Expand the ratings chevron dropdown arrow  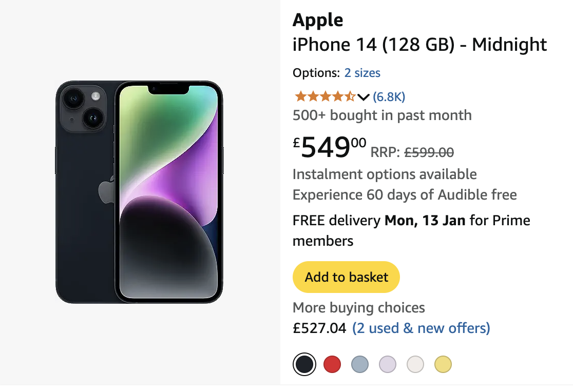click(364, 97)
